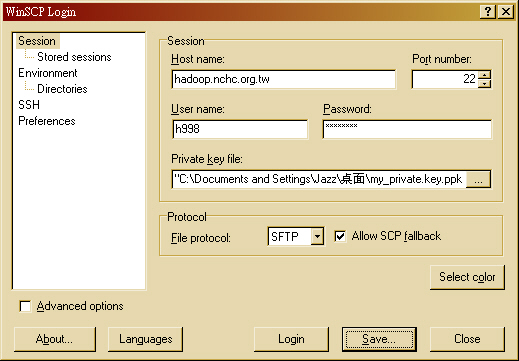Click the Languages button
The image size is (519, 361).
pyautogui.click(x=145, y=339)
